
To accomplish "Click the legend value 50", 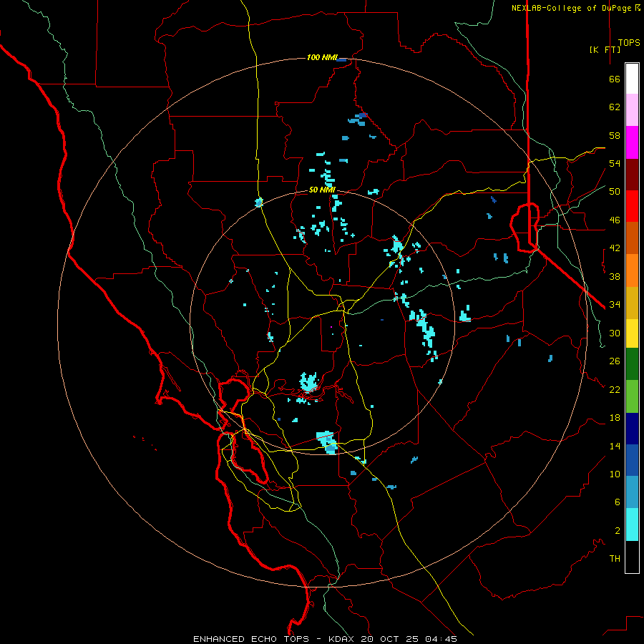I will pyautogui.click(x=615, y=192).
